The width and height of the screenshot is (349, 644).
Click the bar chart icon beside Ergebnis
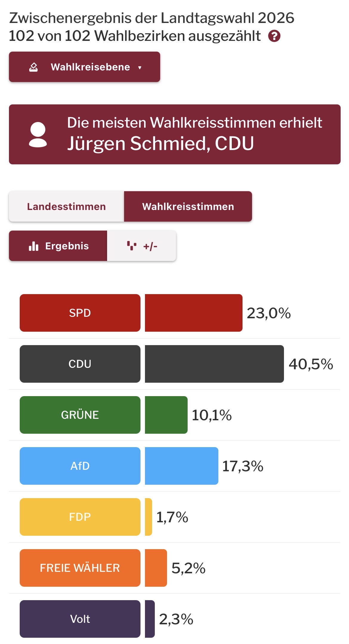click(x=34, y=246)
